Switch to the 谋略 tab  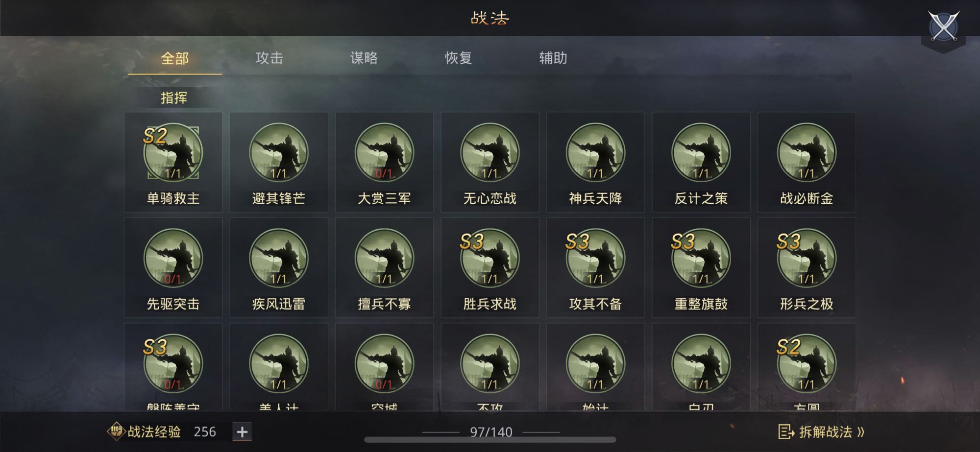(364, 58)
